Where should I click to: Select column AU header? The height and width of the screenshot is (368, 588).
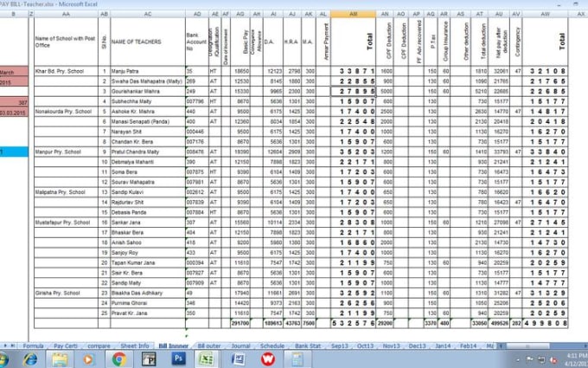point(499,14)
